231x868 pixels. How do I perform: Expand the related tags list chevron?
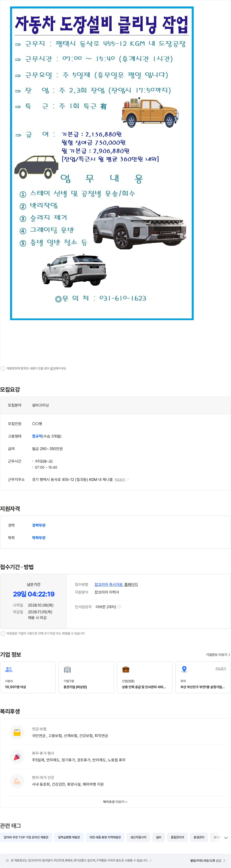click(x=226, y=837)
